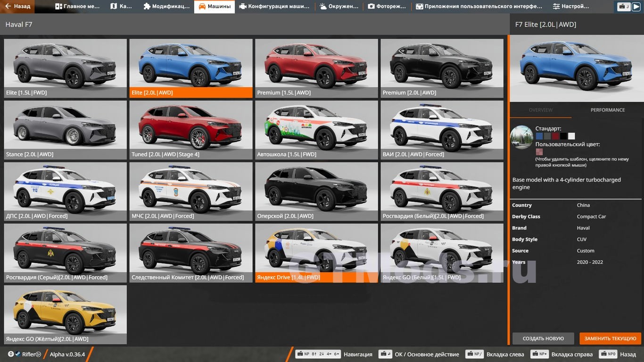Open the Главное меню tab

(x=78, y=7)
